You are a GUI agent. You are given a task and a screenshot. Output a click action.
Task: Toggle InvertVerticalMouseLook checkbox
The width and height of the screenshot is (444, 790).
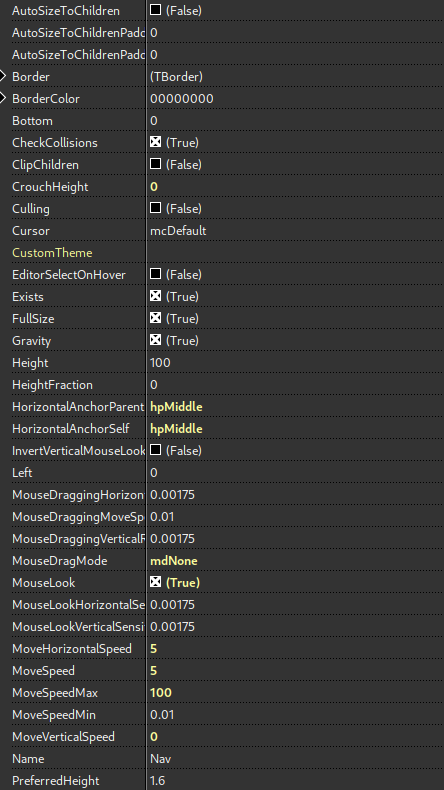tap(155, 450)
